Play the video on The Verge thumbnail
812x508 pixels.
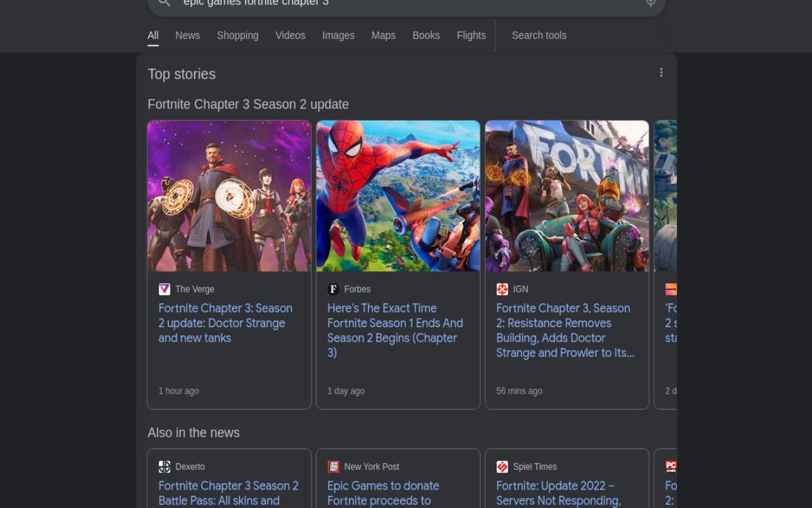(230, 196)
